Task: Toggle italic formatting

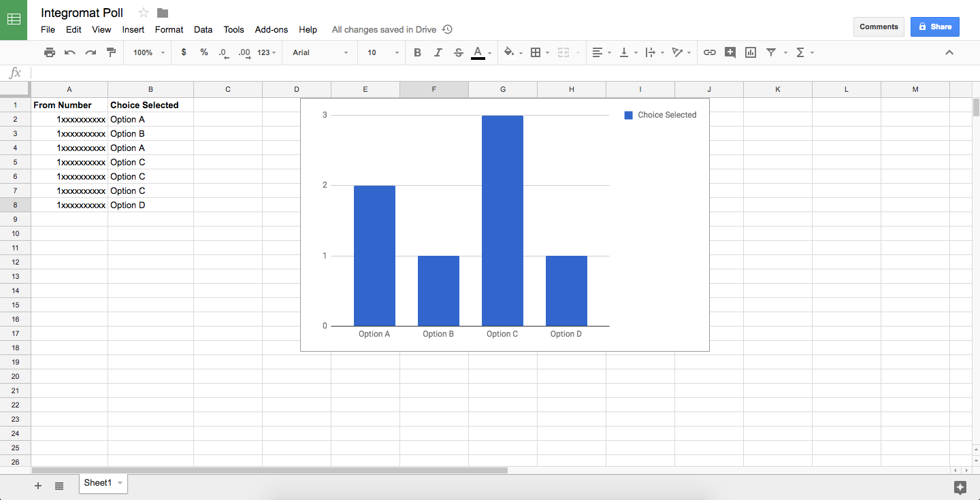Action: pos(438,52)
